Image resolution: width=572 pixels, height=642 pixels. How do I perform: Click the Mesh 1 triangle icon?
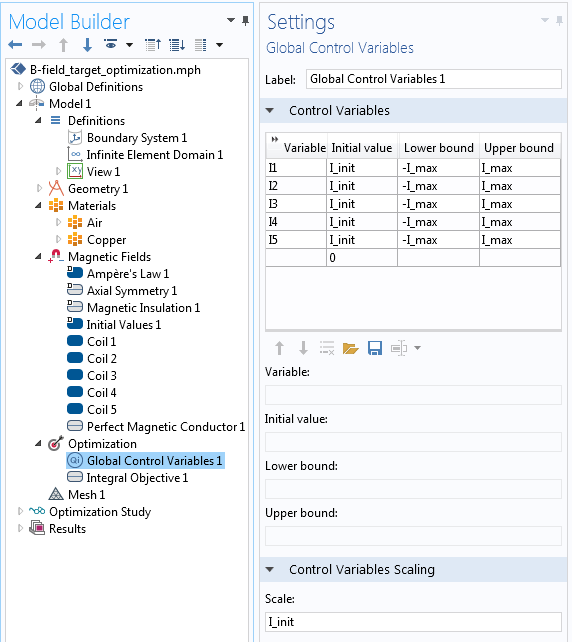point(56,495)
